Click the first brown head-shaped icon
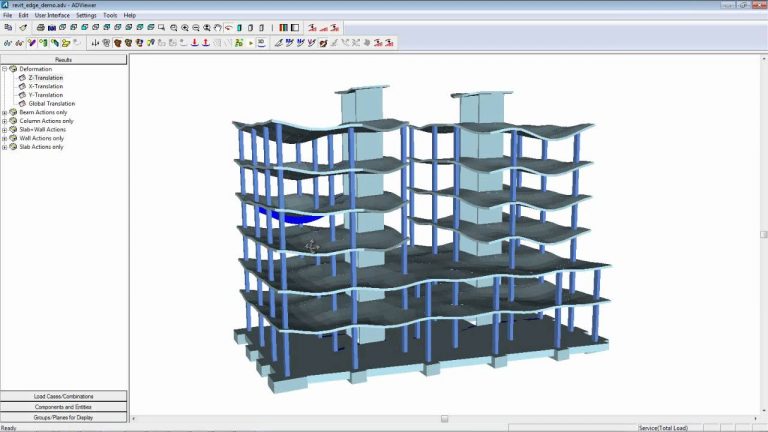 coord(118,43)
